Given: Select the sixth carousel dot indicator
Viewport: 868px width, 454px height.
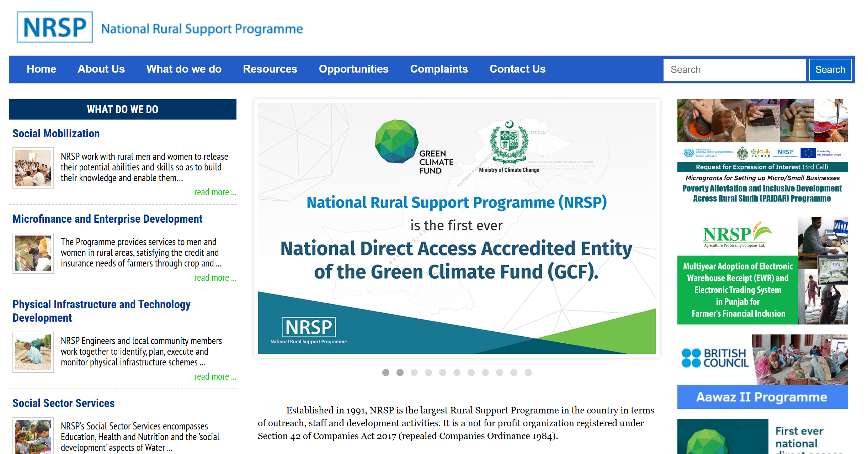Looking at the screenshot, I should (x=457, y=373).
